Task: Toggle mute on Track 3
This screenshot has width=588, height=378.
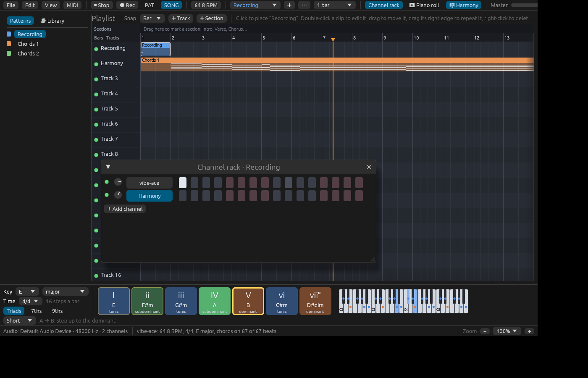Action: click(96, 79)
